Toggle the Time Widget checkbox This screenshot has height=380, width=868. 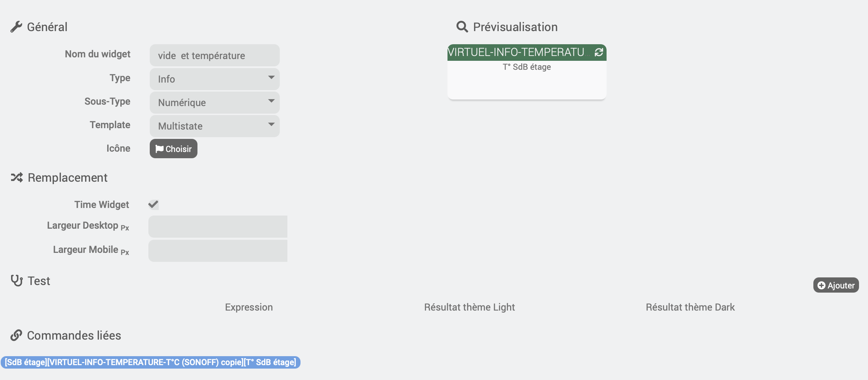pos(154,205)
